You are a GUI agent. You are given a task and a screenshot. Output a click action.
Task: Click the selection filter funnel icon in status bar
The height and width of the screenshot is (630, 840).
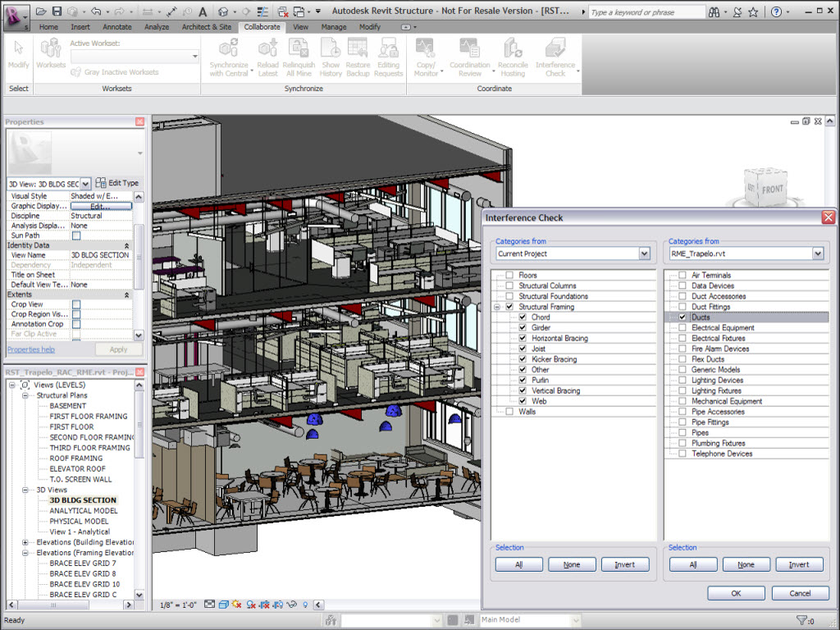click(x=801, y=620)
